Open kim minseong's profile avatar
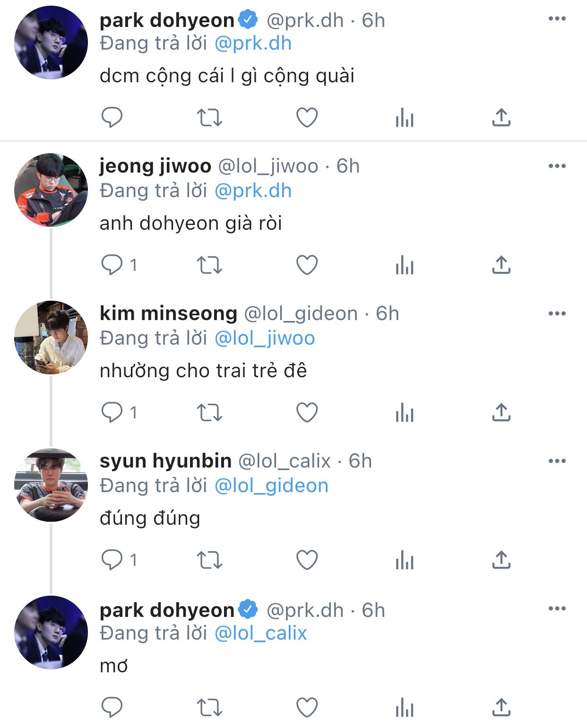 pos(51,338)
